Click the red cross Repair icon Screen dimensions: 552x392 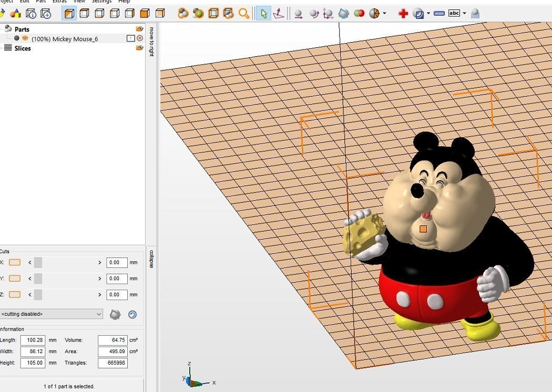(403, 14)
